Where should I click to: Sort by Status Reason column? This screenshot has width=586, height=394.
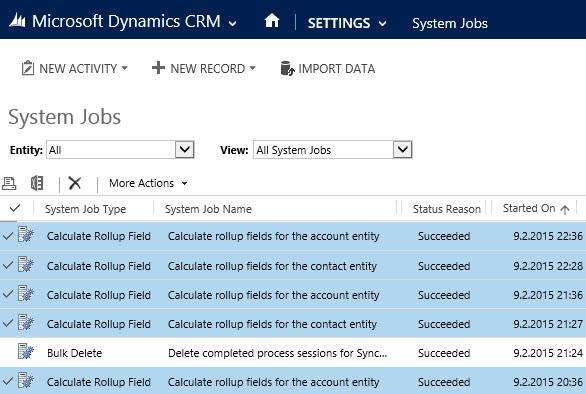[x=447, y=209]
